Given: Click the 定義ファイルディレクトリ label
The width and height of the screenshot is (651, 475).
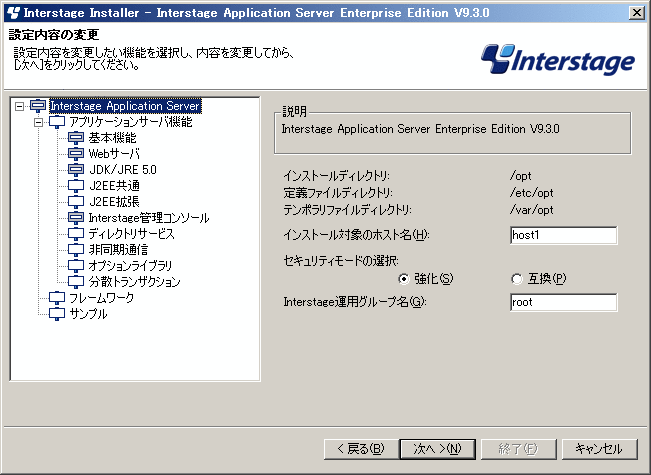Looking at the screenshot, I should (338, 193).
